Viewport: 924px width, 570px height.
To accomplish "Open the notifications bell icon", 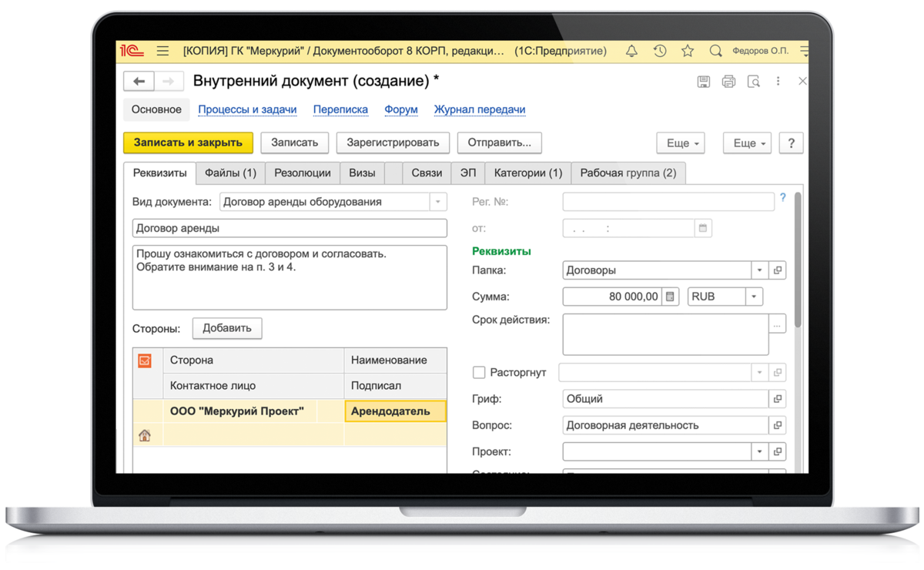I will tap(631, 52).
